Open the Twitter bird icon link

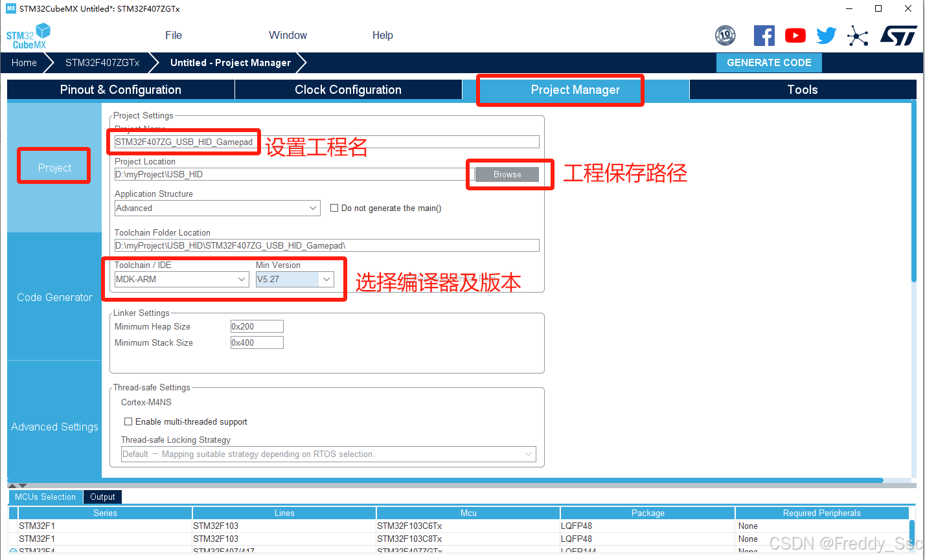(x=827, y=36)
